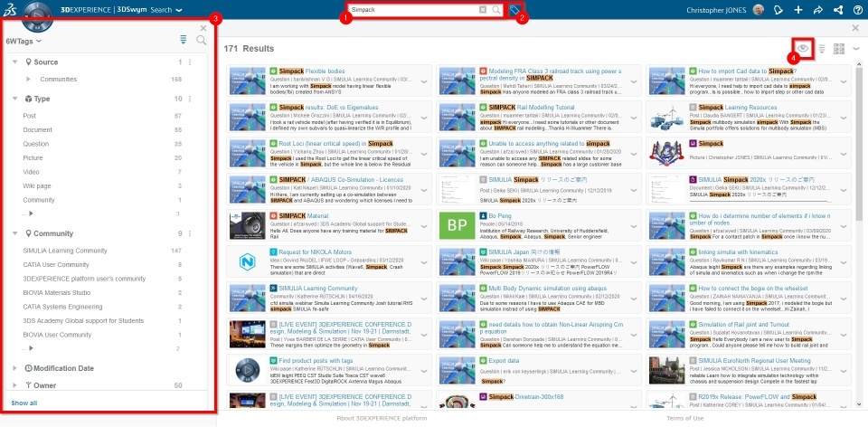868x427 pixels.
Task: Click the plus add icon in top bar
Action: (x=798, y=10)
